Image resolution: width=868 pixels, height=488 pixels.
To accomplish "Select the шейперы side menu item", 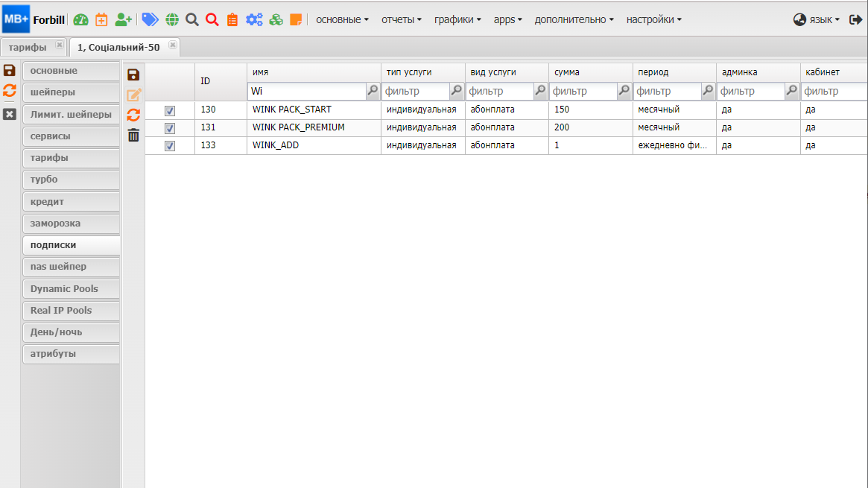I will [70, 93].
